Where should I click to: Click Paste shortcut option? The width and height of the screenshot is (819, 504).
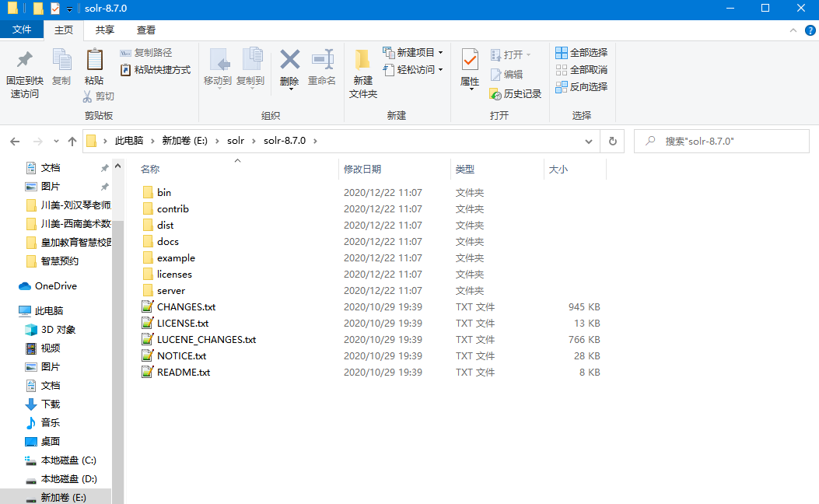click(156, 69)
